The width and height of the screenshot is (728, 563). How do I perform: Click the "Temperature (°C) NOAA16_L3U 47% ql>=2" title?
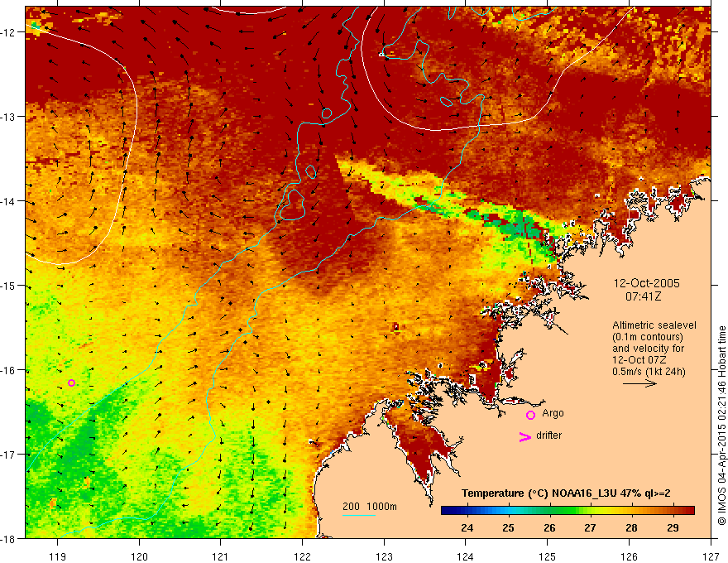pos(566,493)
